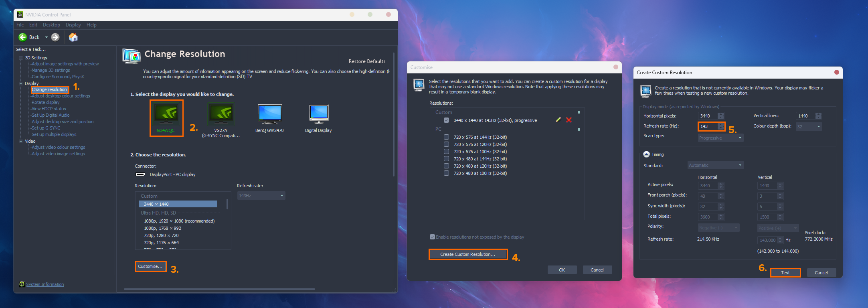Open the System Information link
The image size is (868, 308).
[x=45, y=284]
